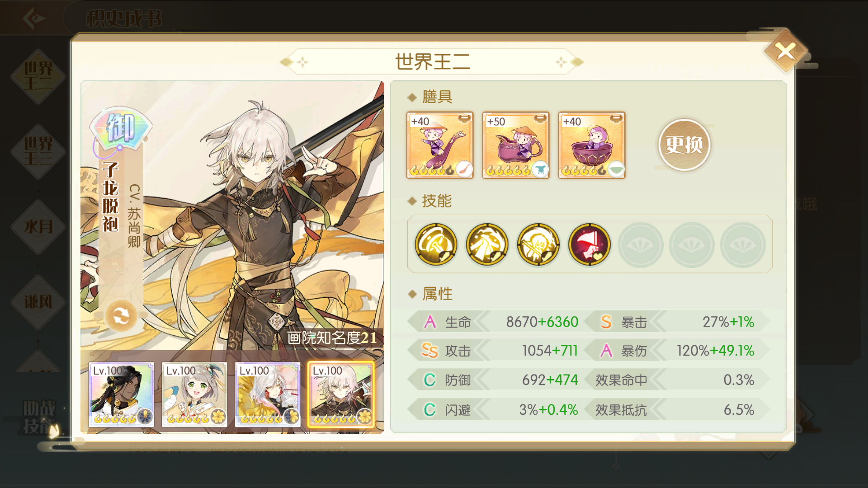Viewport: 868px width, 488px height.
Task: Click the first golden skill icon
Action: coord(436,244)
